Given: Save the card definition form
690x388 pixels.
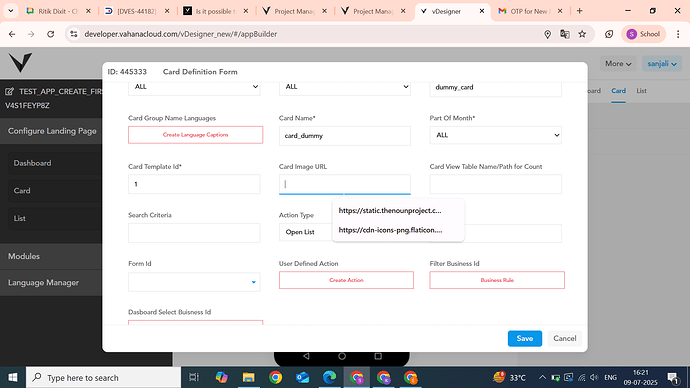Looking at the screenshot, I should tap(525, 338).
